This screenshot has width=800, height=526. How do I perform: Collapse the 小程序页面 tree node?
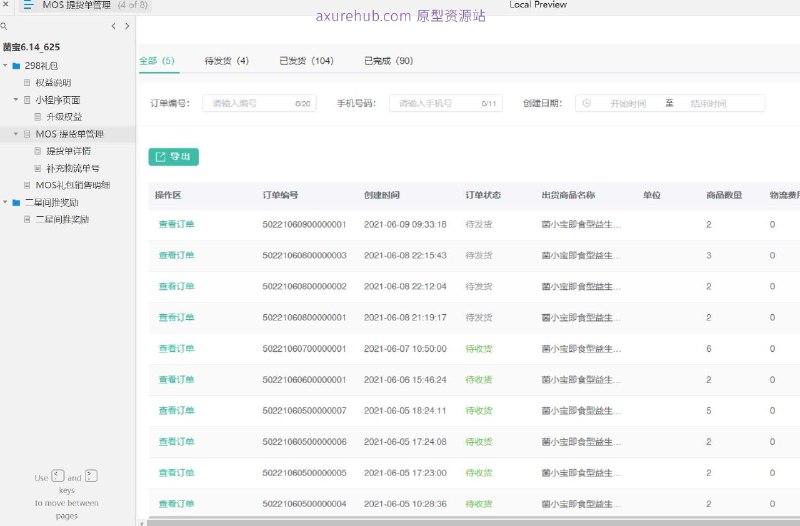(x=16, y=99)
